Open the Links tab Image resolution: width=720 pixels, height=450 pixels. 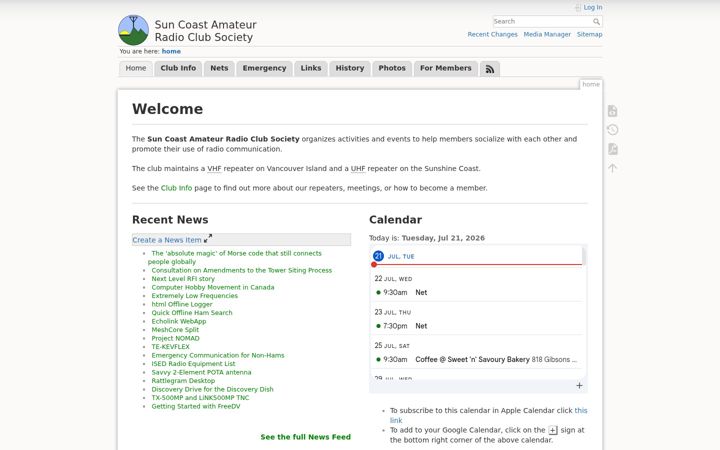click(311, 68)
